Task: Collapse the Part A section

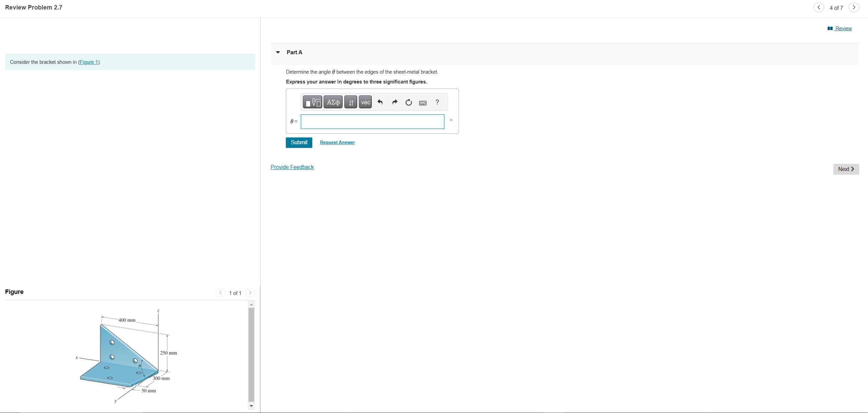Action: click(x=278, y=52)
